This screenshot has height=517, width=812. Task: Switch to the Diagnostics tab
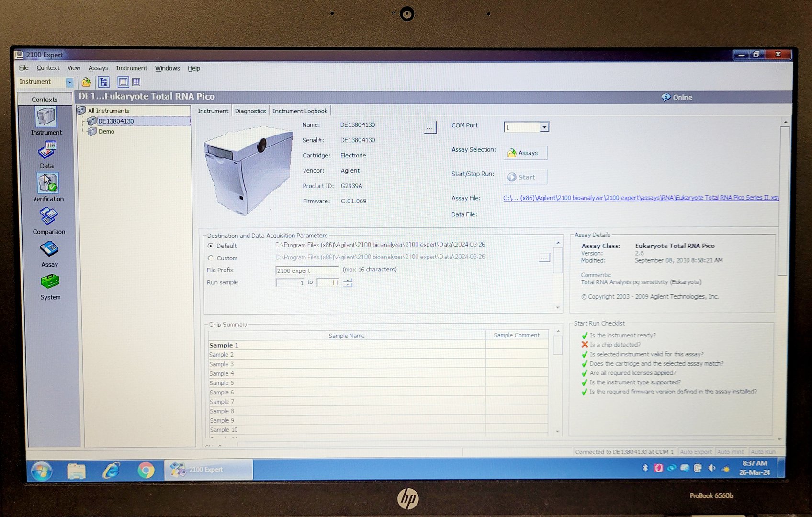tap(250, 111)
